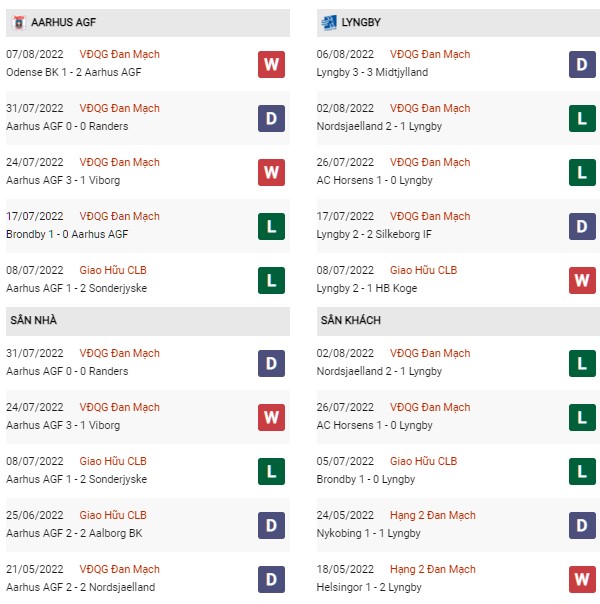Select the SÂN KHÁCH section header

(352, 320)
